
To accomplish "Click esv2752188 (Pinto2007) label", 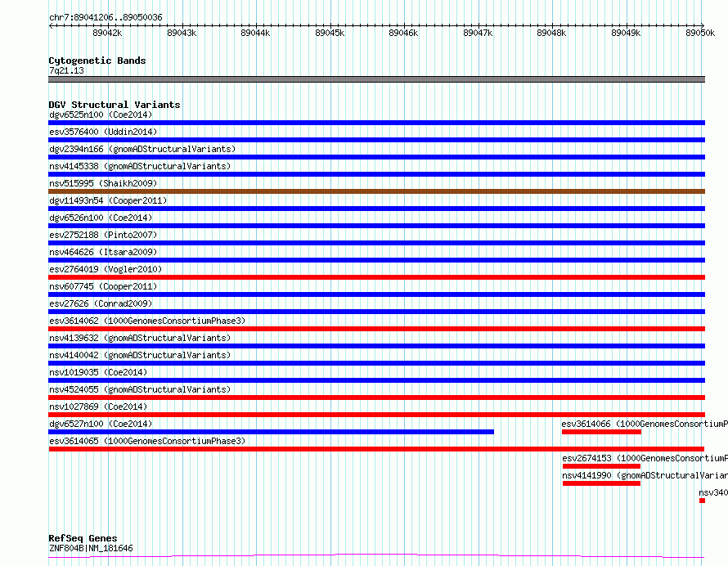I will 103,235.
